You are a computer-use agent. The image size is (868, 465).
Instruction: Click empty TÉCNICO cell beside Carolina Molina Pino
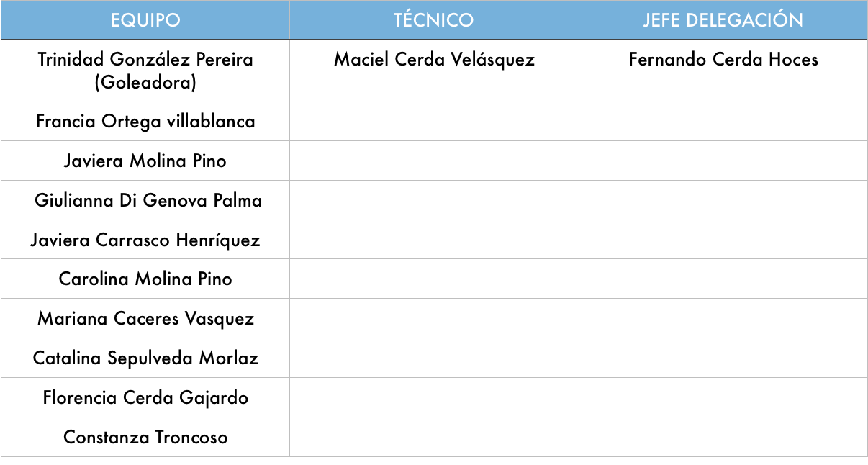[434, 279]
